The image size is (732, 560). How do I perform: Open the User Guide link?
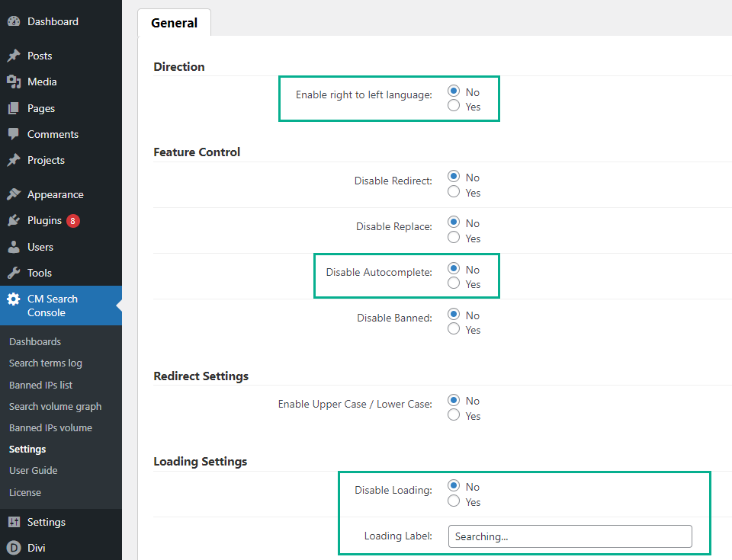[34, 471]
